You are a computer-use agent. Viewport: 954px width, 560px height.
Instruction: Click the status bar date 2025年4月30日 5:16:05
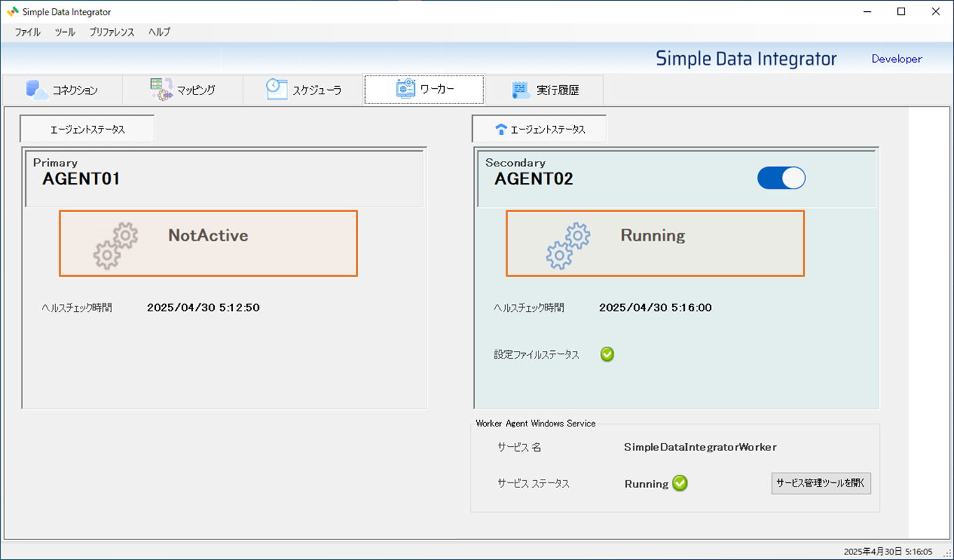888,551
